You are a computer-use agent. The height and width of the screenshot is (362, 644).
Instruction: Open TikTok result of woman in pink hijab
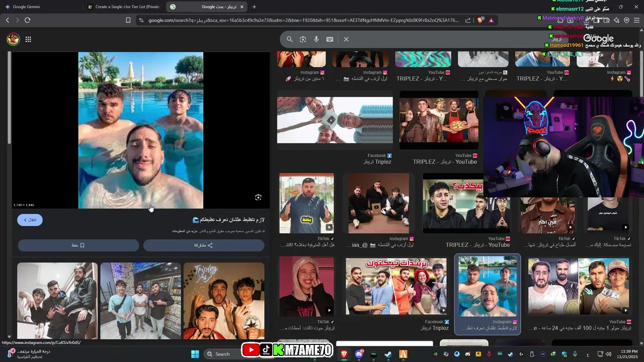click(x=306, y=287)
